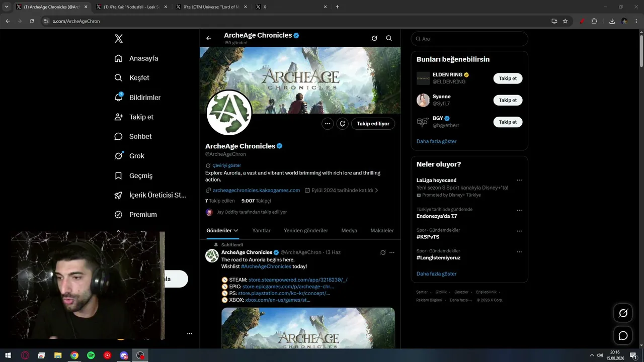Open #Langistemiyoruz trend options
Screen dimensions: 644x362
(519, 252)
